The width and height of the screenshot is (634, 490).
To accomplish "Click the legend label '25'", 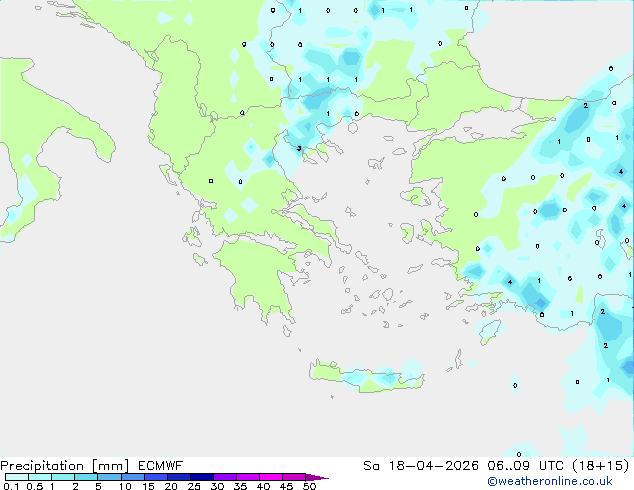I will point(194,486).
